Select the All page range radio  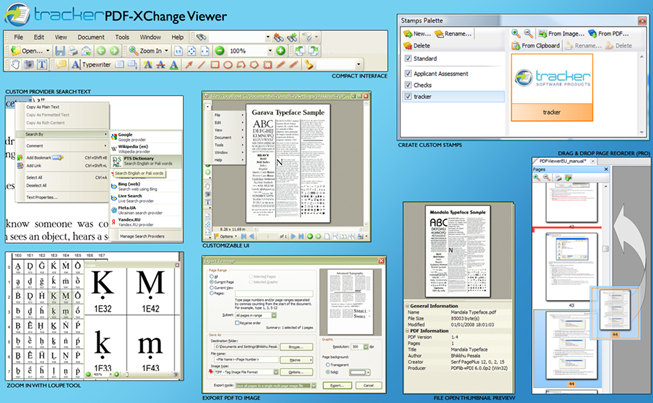212,276
